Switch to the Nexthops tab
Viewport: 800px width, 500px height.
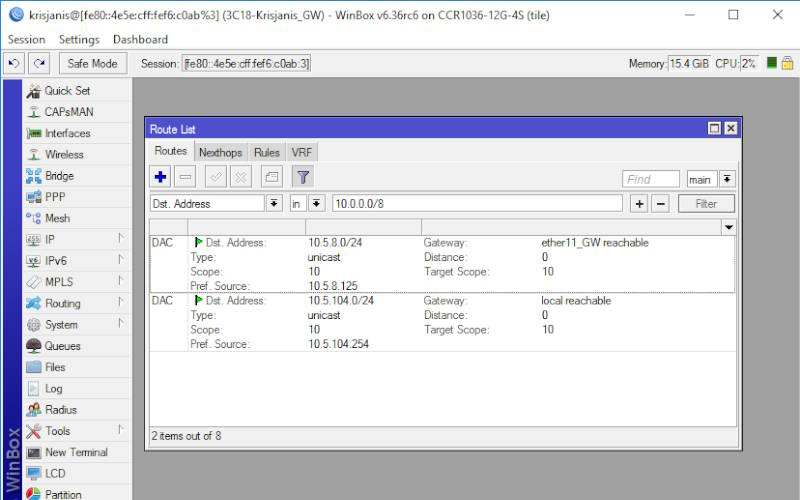tap(220, 153)
